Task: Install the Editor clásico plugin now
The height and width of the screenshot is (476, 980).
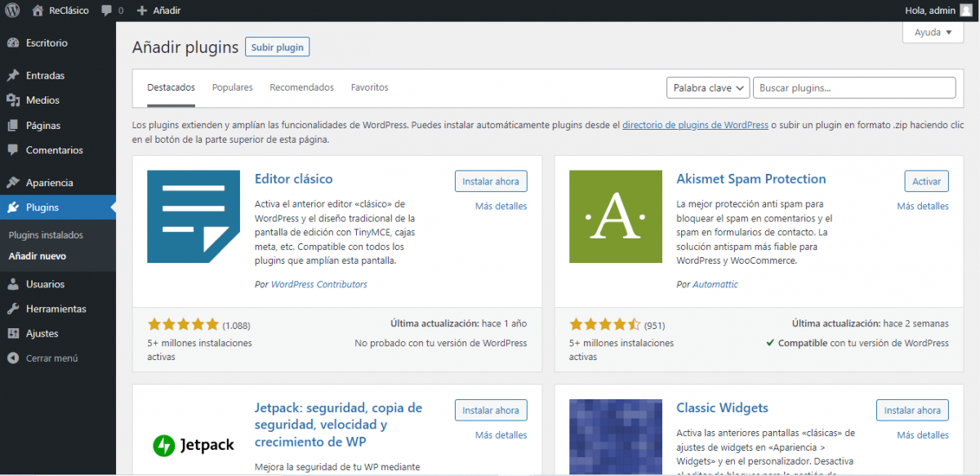Action: [490, 181]
